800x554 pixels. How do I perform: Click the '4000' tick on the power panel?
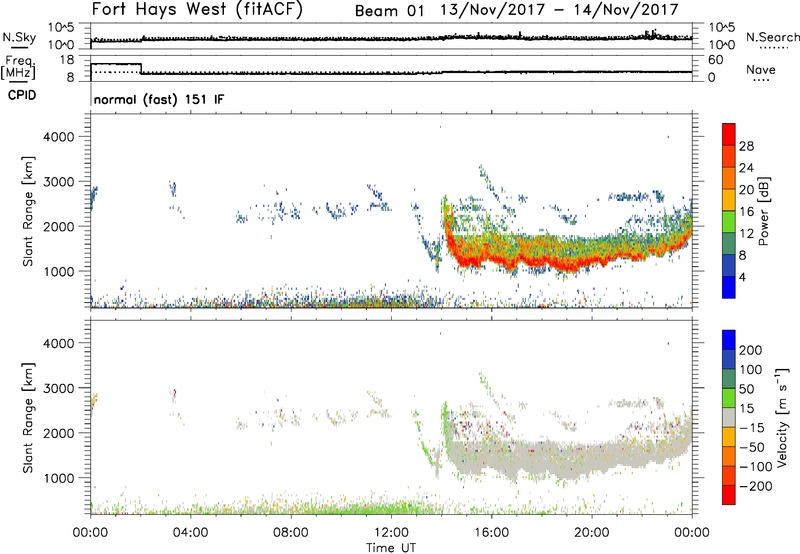pyautogui.click(x=59, y=137)
